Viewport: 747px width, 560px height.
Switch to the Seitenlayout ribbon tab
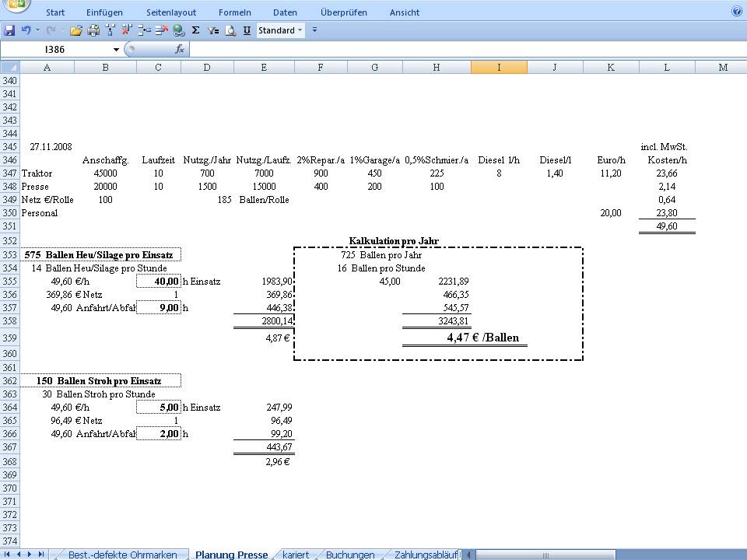click(171, 12)
